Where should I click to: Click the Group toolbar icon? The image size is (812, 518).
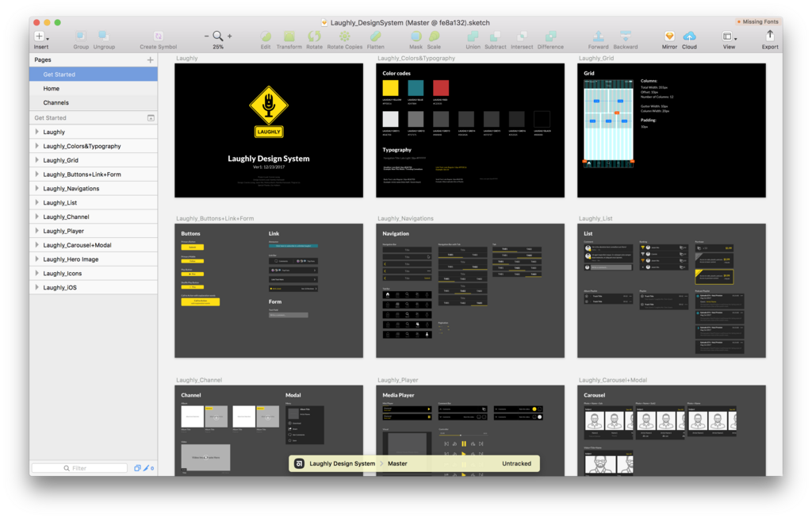(80, 36)
